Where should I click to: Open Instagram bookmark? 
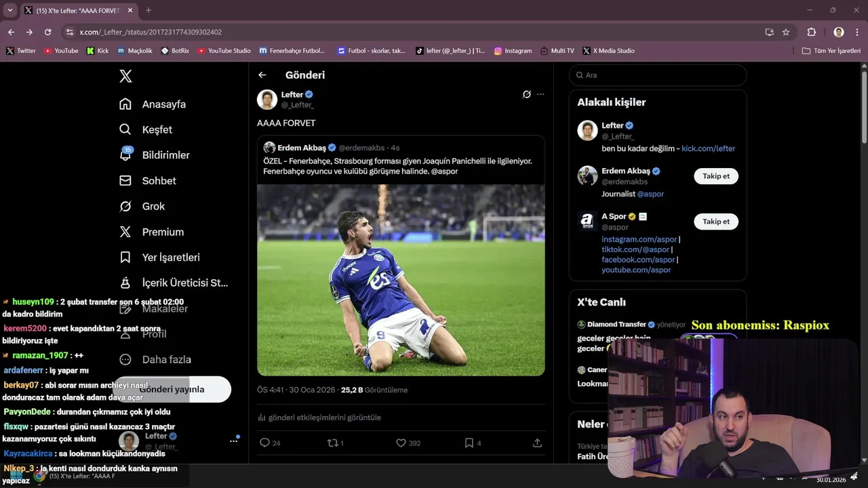click(x=513, y=51)
